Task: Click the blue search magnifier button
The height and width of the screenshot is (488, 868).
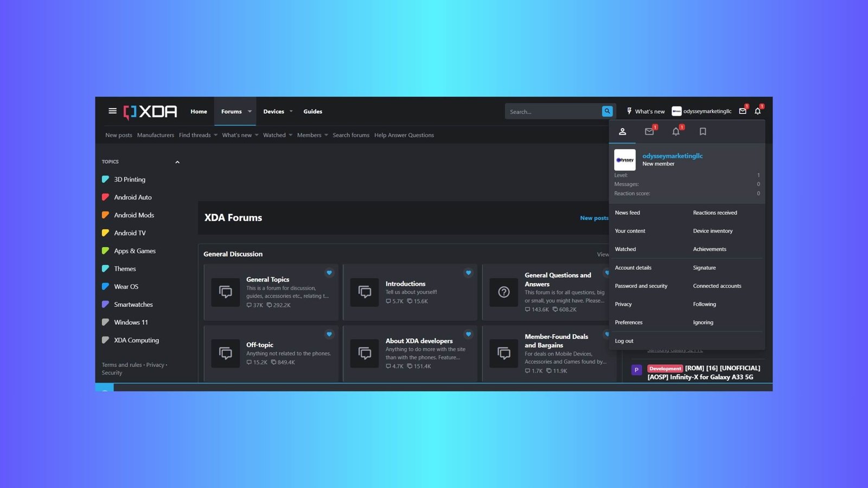Action: pos(607,111)
